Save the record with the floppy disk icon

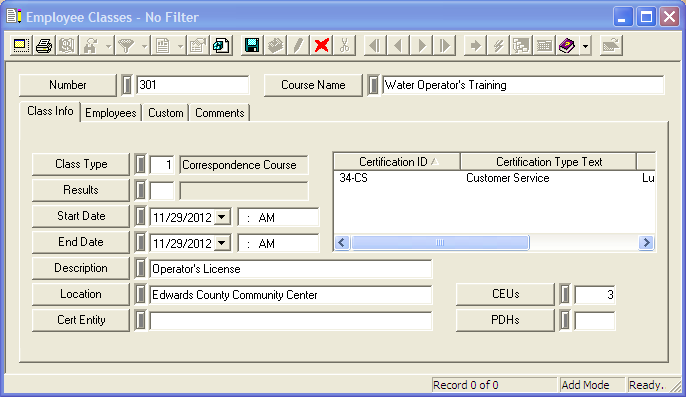(252, 45)
